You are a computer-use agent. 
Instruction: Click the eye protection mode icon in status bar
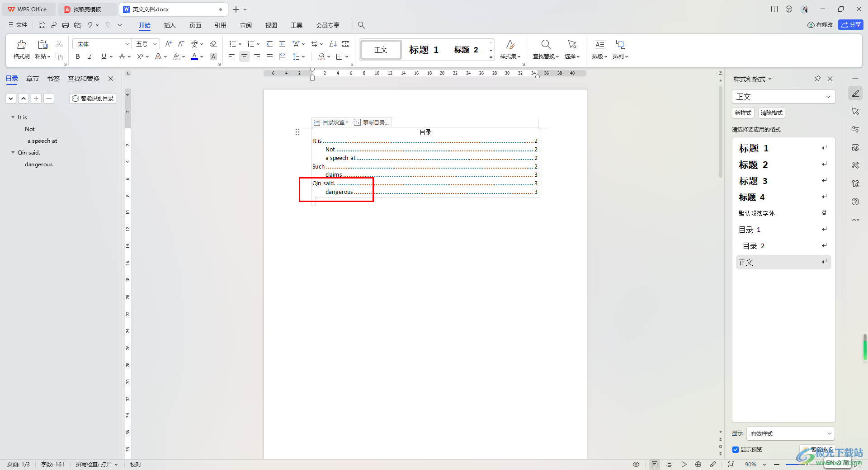tap(636, 464)
